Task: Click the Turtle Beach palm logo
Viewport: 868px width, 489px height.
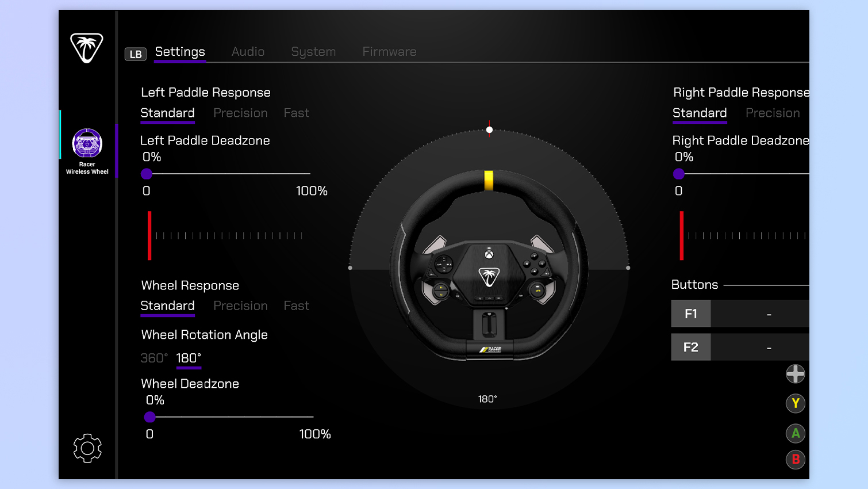Action: [x=87, y=49]
